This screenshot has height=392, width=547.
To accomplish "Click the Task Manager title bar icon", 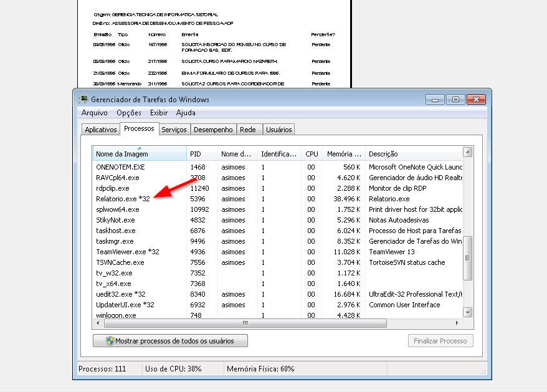I will (x=83, y=99).
